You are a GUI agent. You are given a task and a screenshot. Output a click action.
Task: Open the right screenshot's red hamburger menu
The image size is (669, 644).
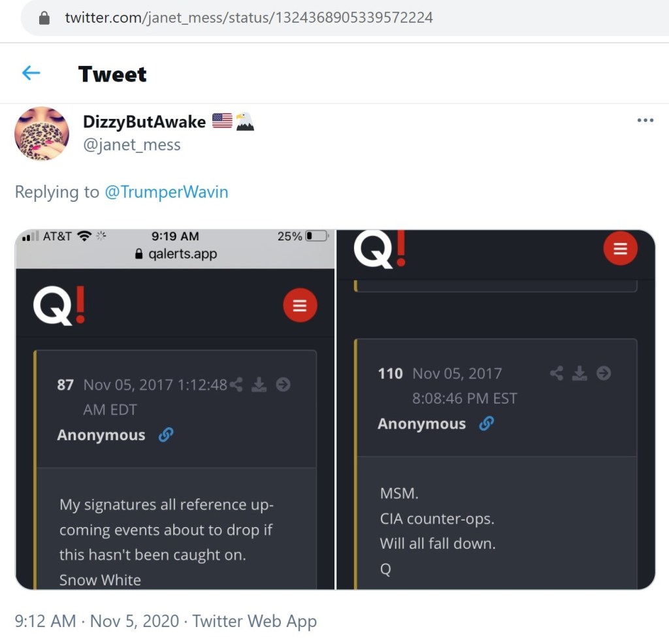click(620, 249)
